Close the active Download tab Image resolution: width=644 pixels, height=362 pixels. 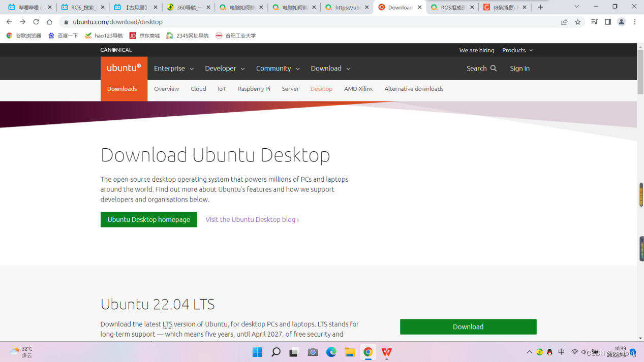(420, 8)
